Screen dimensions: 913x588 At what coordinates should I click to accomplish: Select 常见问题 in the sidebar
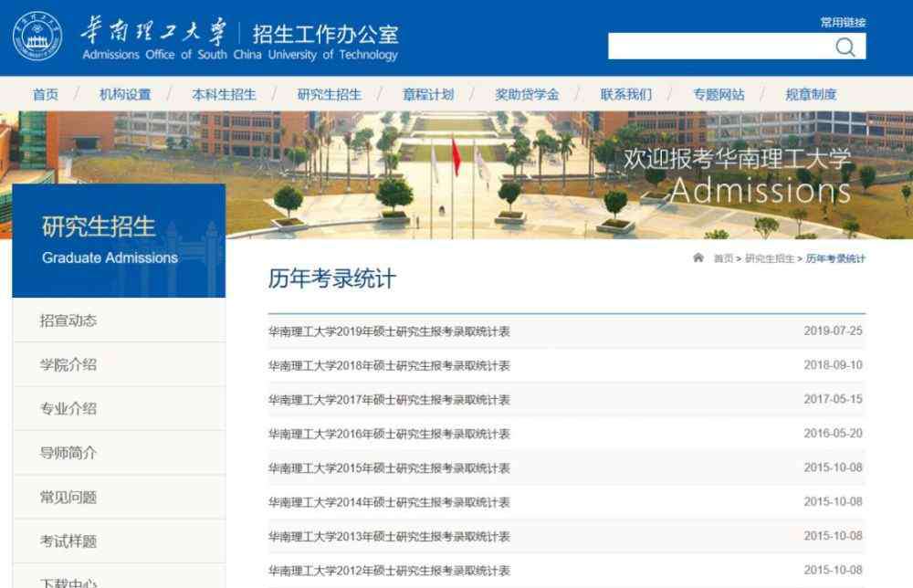pyautogui.click(x=120, y=498)
